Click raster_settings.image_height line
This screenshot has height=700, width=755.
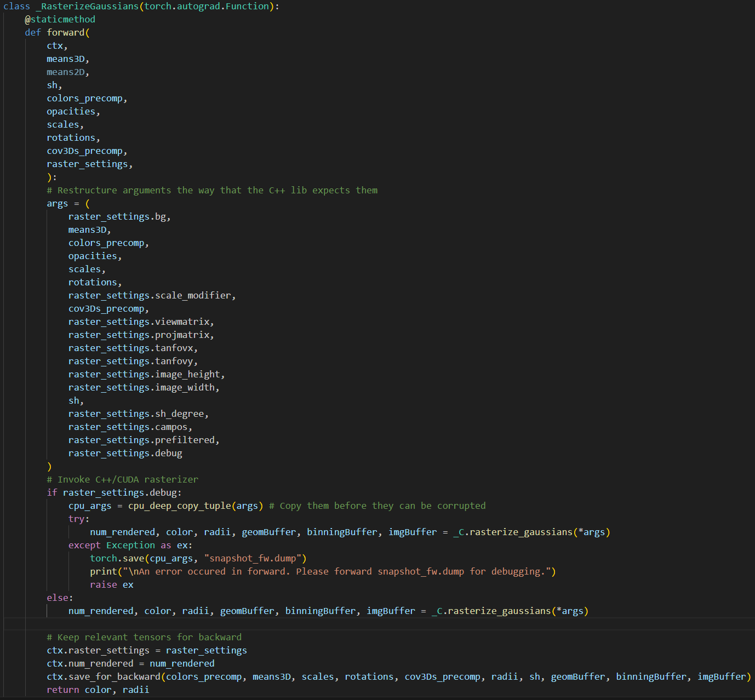[x=147, y=375]
